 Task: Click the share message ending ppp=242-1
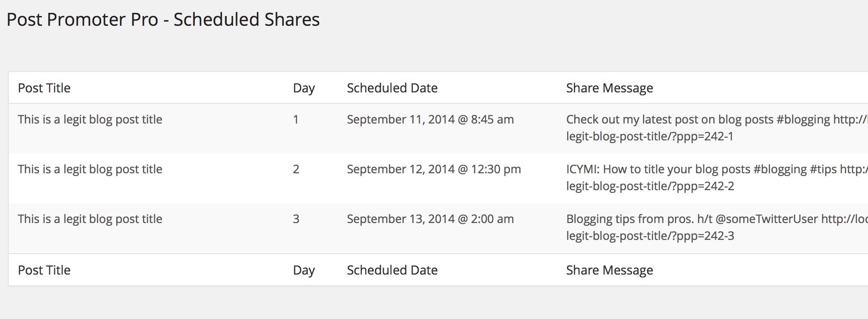click(x=717, y=128)
